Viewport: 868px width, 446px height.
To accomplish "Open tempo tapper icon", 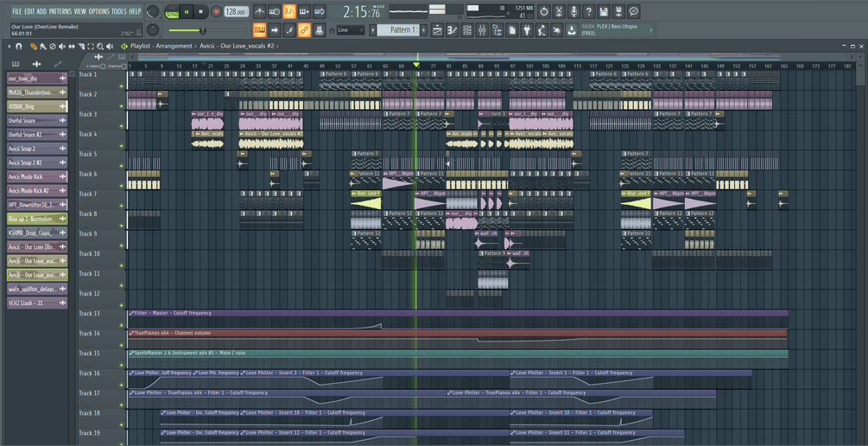I will pos(542,30).
